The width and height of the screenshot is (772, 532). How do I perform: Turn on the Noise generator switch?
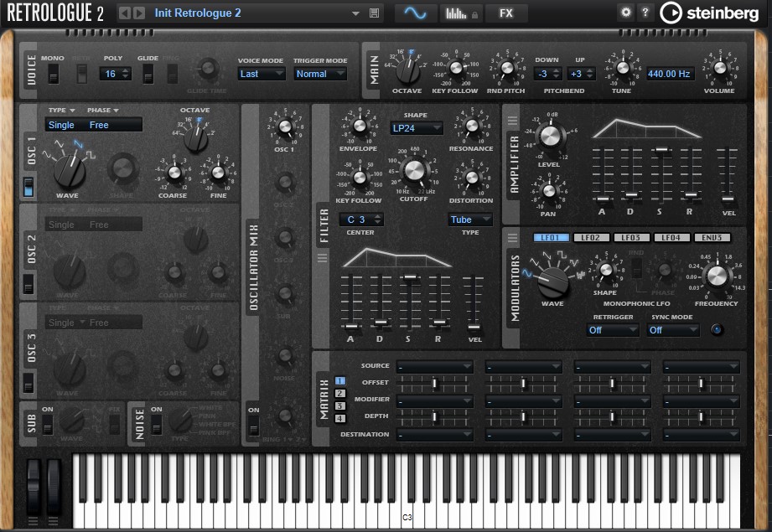coord(157,425)
